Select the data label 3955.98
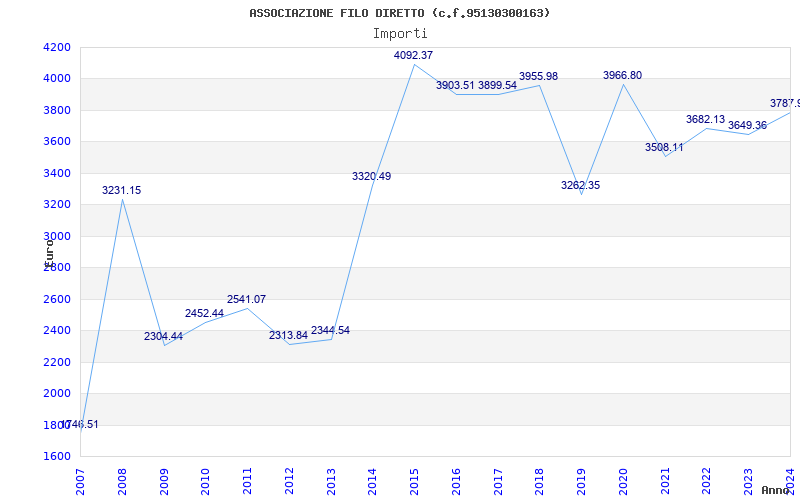This screenshot has width=800, height=500. (538, 77)
